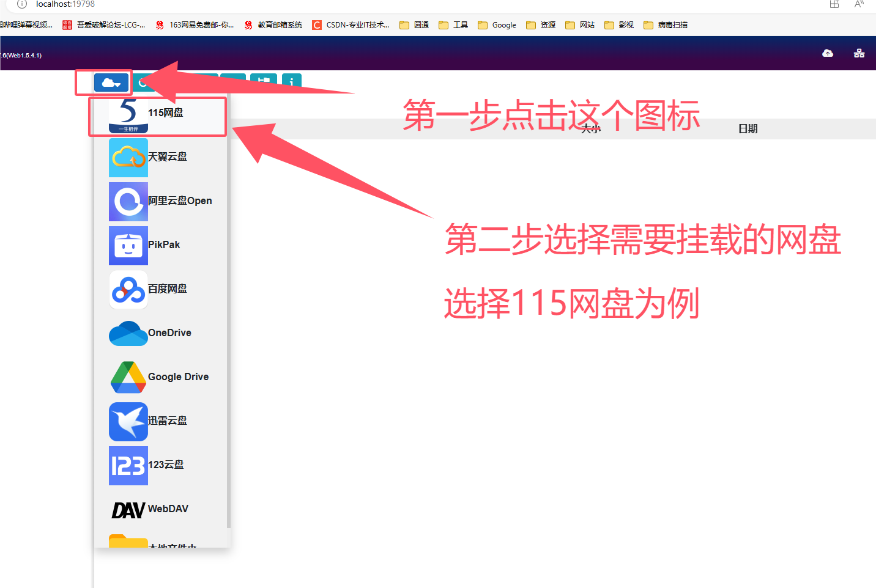
Task: Open the 163网易免费邮 bookmark
Action: (x=195, y=25)
